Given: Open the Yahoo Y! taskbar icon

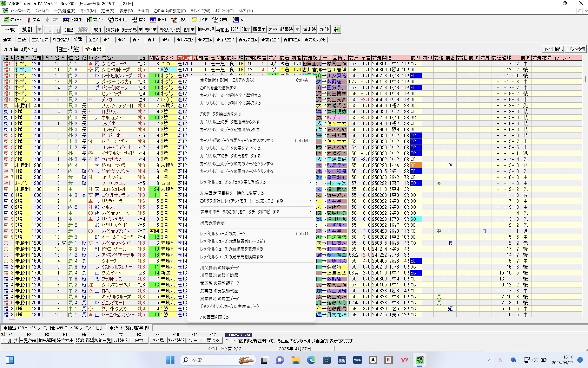Looking at the screenshot, I should tap(404, 360).
